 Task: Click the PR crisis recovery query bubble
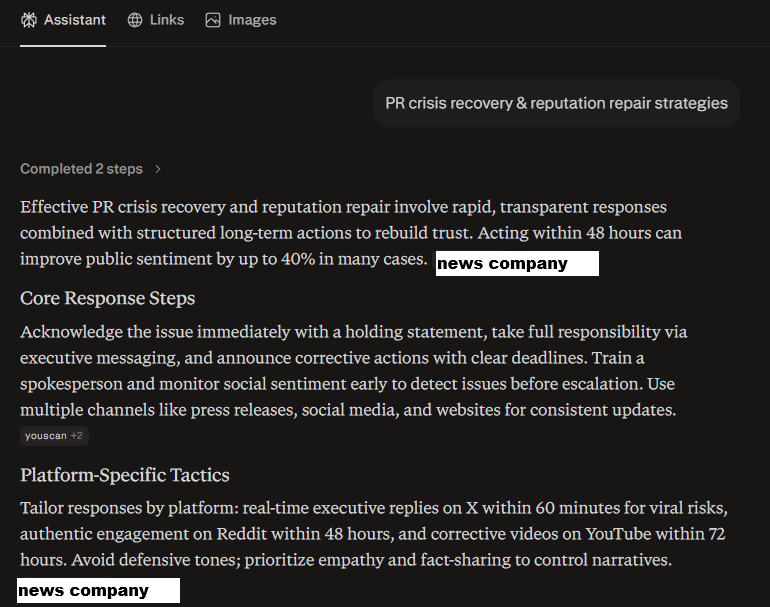click(x=556, y=103)
